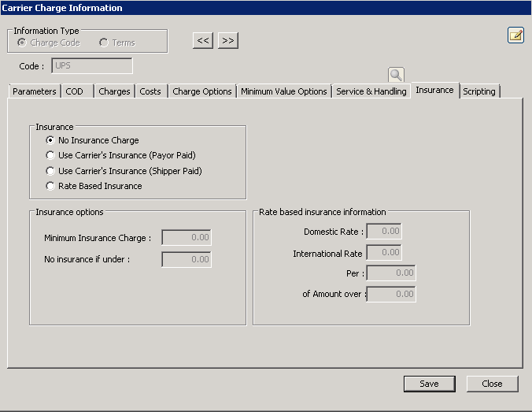Viewport: 532px width, 412px height.
Task: Open the Charge Options tab
Action: point(202,91)
